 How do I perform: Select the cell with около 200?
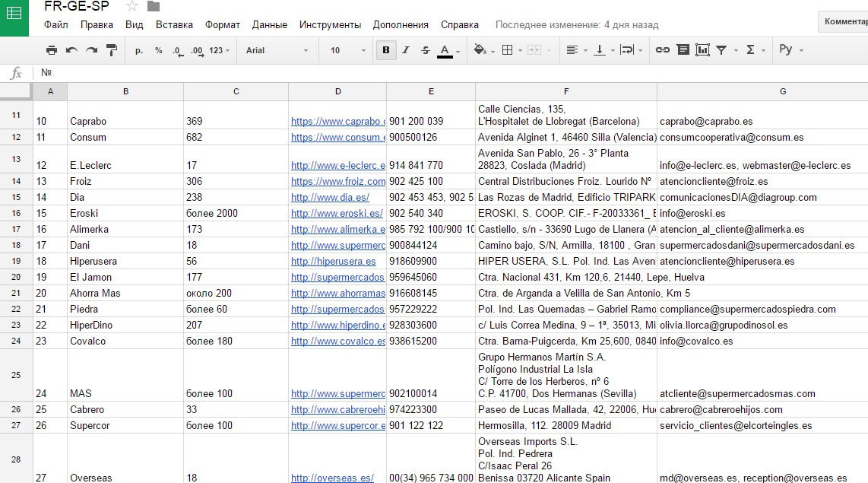tap(236, 293)
